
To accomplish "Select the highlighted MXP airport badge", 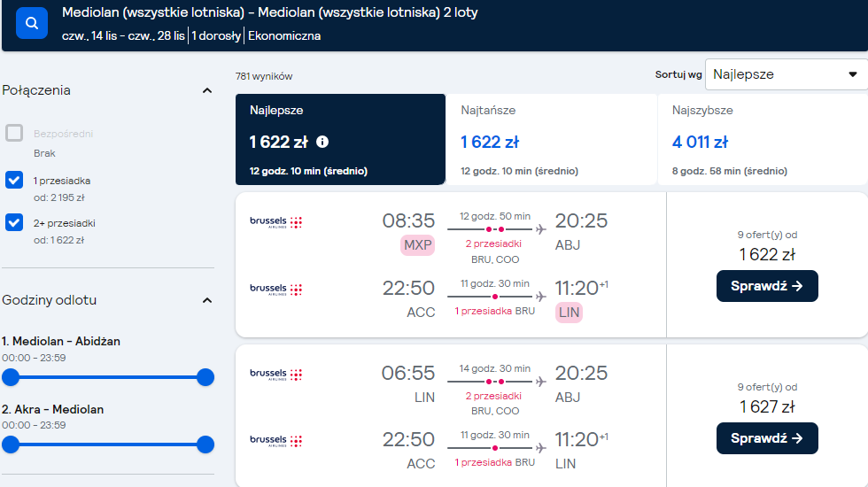I will (x=417, y=245).
